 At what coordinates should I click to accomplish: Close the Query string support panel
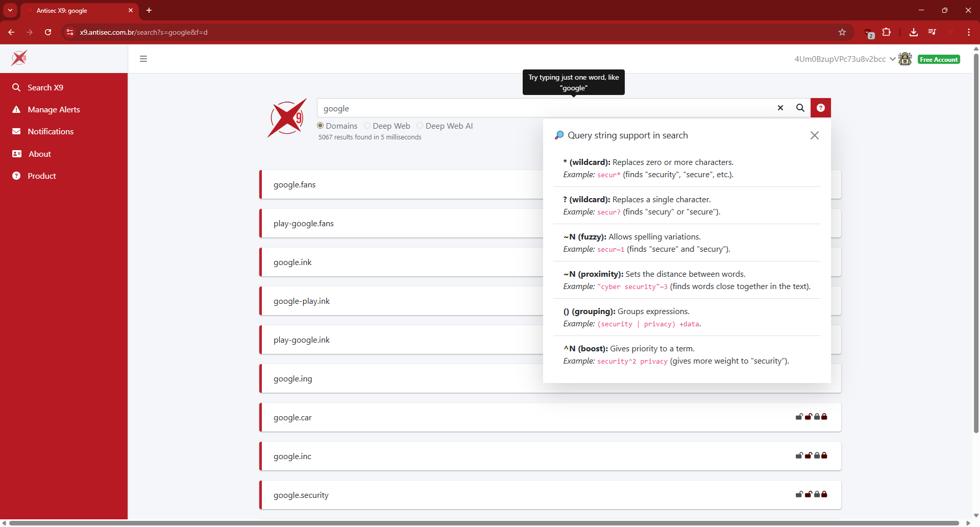(x=815, y=135)
